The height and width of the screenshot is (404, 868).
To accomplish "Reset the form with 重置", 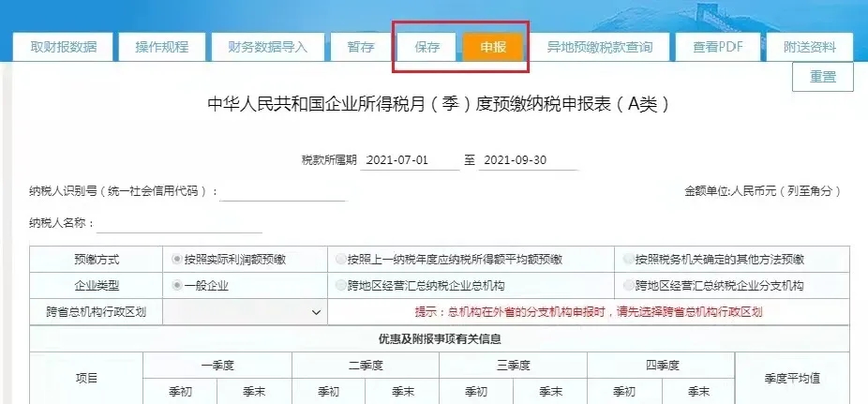I will (x=822, y=77).
